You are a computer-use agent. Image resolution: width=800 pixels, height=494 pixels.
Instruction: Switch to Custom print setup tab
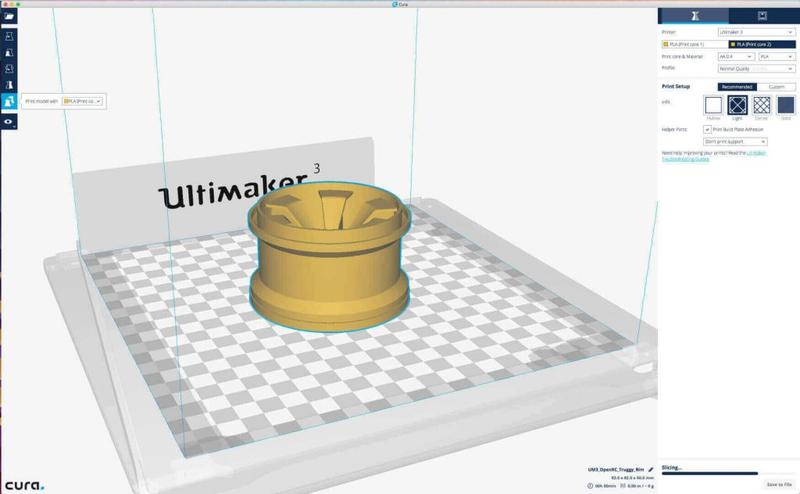click(776, 87)
